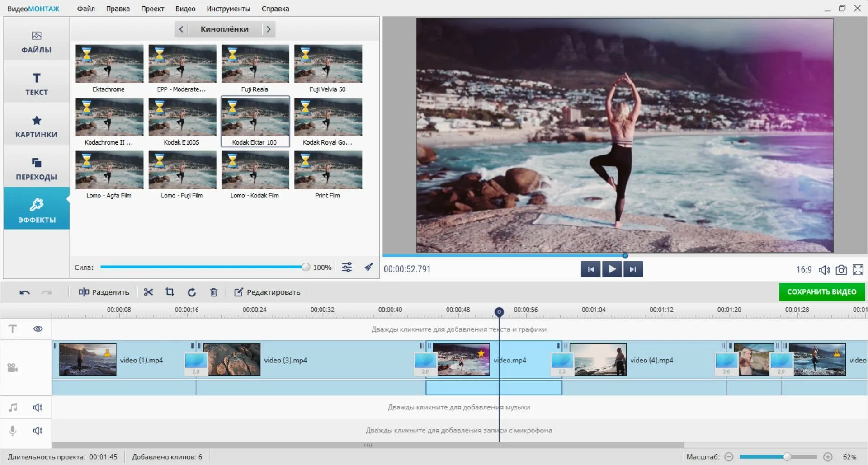
Task: Go to next effects category arrow
Action: click(269, 29)
